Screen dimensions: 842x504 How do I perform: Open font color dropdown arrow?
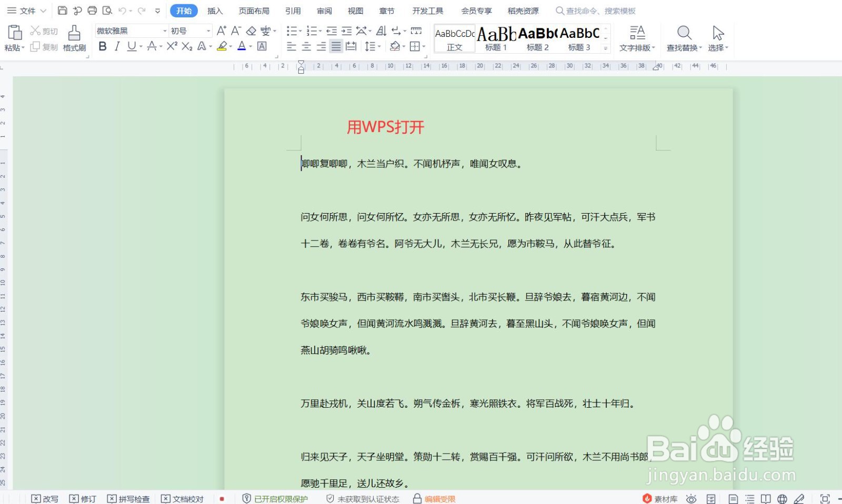pos(250,46)
